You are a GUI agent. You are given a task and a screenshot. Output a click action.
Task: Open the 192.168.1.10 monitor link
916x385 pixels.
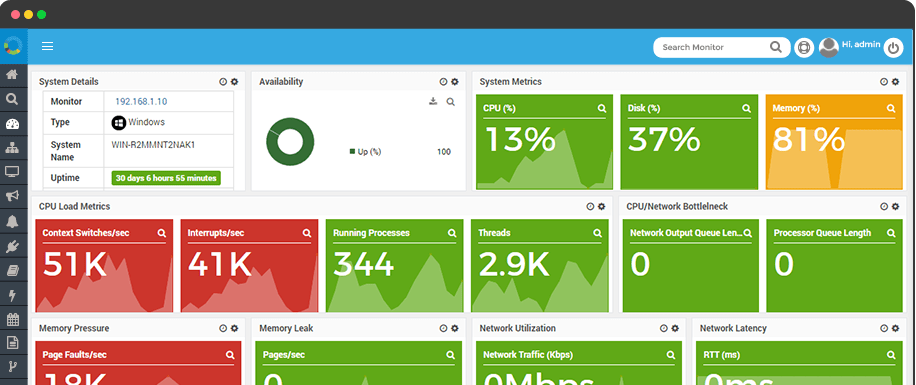141,102
